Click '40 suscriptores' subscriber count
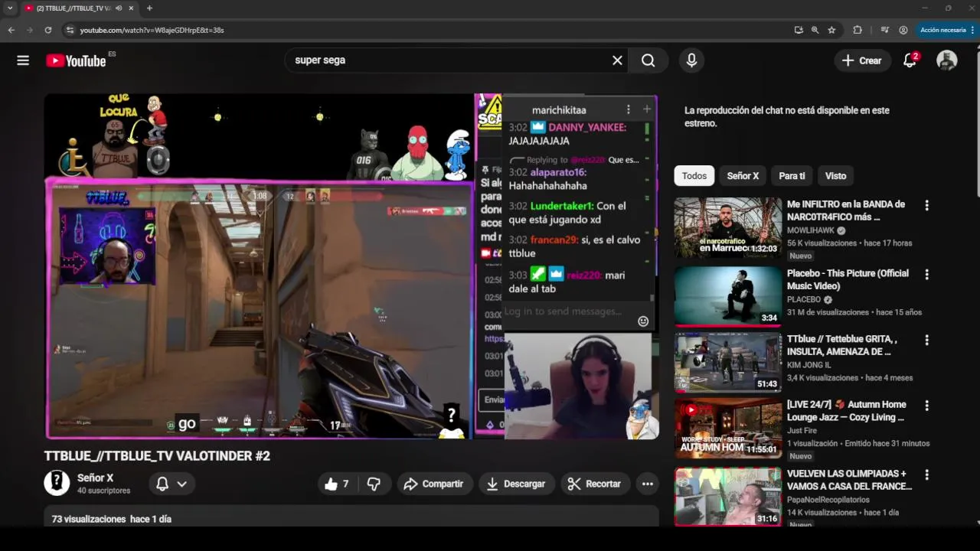The width and height of the screenshot is (980, 551). pyautogui.click(x=103, y=491)
